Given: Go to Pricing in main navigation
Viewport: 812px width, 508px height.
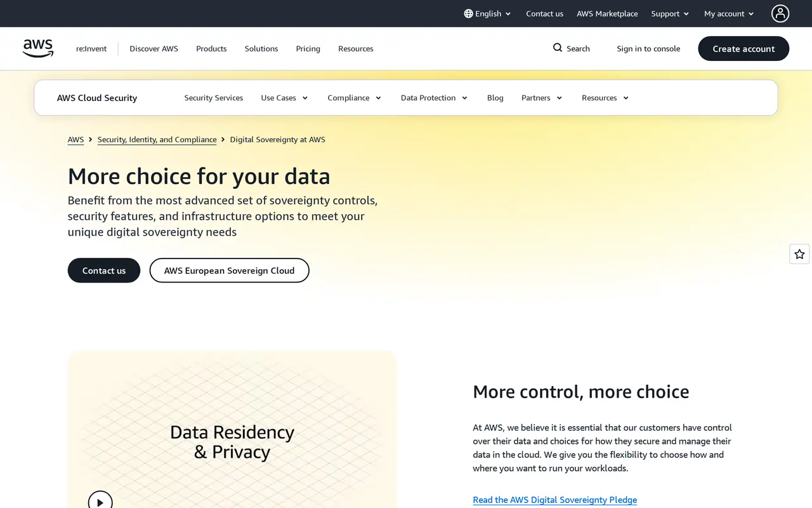Looking at the screenshot, I should click(308, 48).
